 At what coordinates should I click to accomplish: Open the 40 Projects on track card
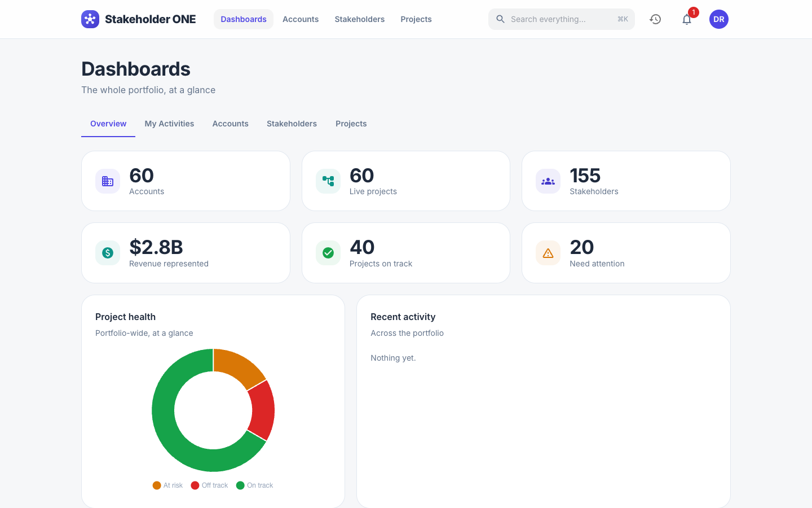[x=406, y=253]
